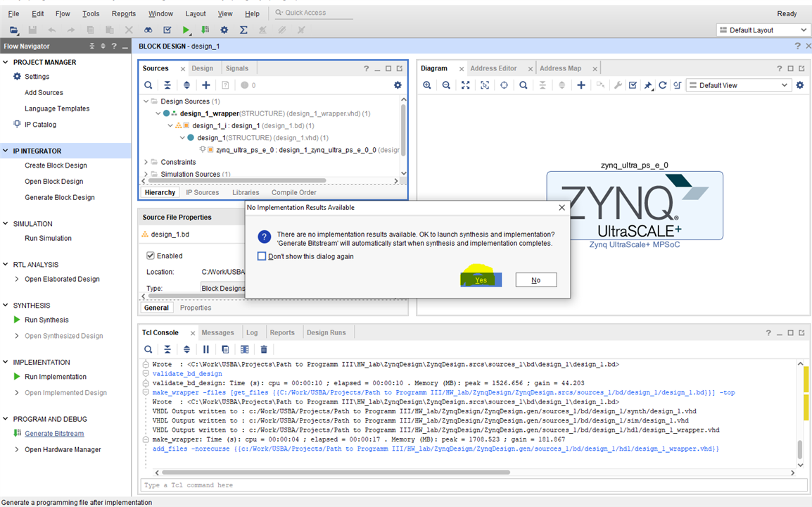812x507 pixels.
Task: Click No in the dialog
Action: coord(536,280)
